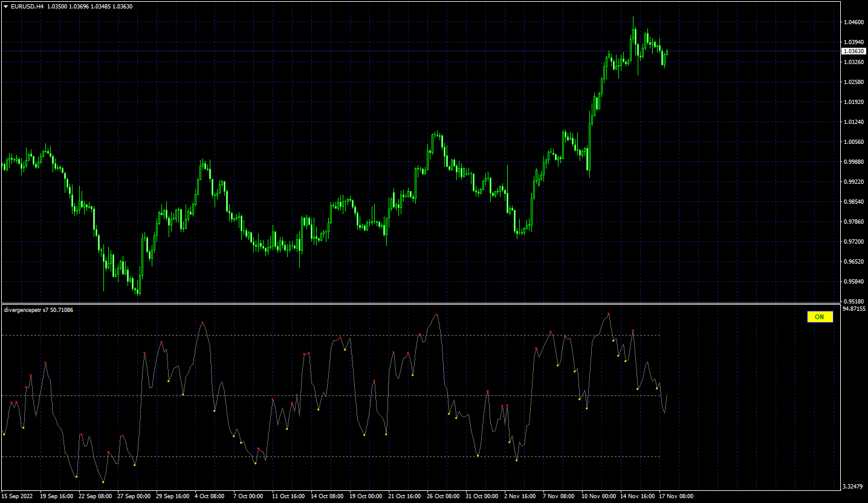Click the 17 Nov 08:00 time label
This screenshot has height=503, width=868.
click(675, 496)
